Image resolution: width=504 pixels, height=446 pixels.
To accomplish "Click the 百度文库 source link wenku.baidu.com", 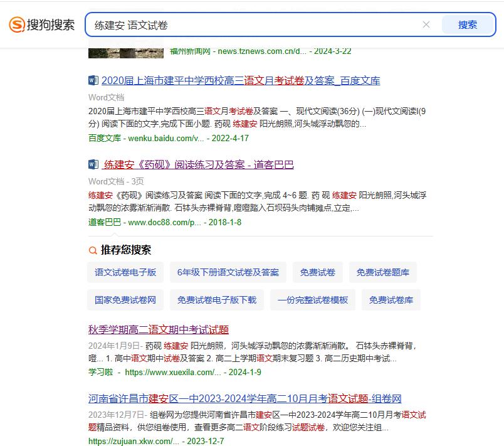I will (x=146, y=138).
